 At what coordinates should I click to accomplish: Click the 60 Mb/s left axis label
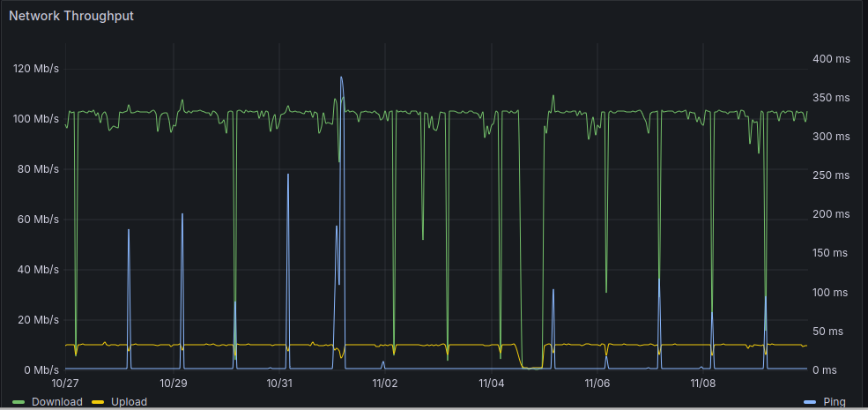[x=39, y=220]
